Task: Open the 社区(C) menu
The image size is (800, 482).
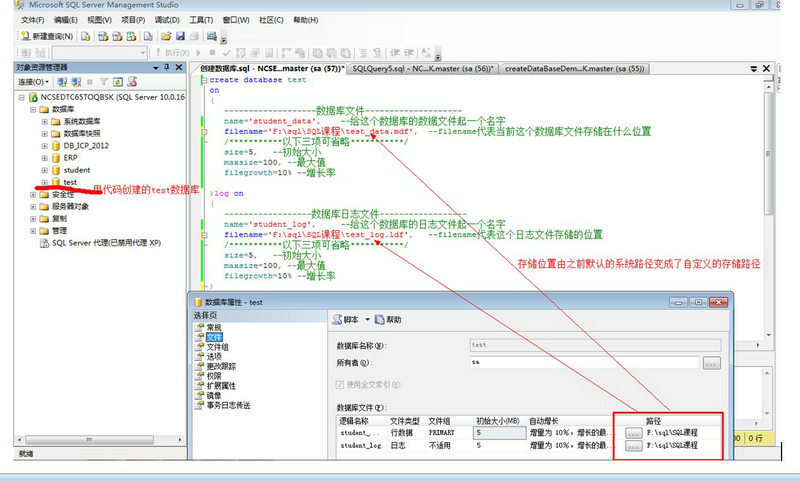Action: click(271, 20)
